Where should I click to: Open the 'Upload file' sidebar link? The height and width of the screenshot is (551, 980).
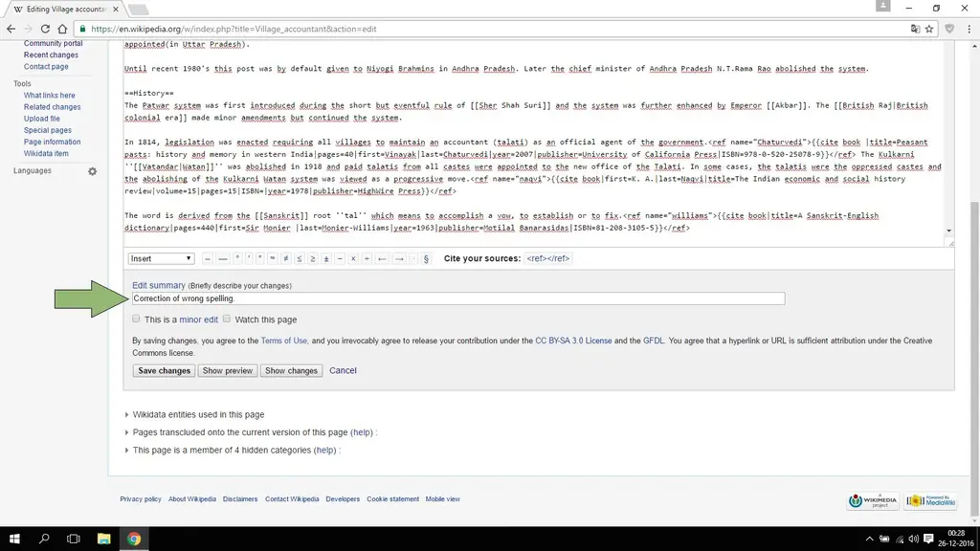[x=42, y=119]
